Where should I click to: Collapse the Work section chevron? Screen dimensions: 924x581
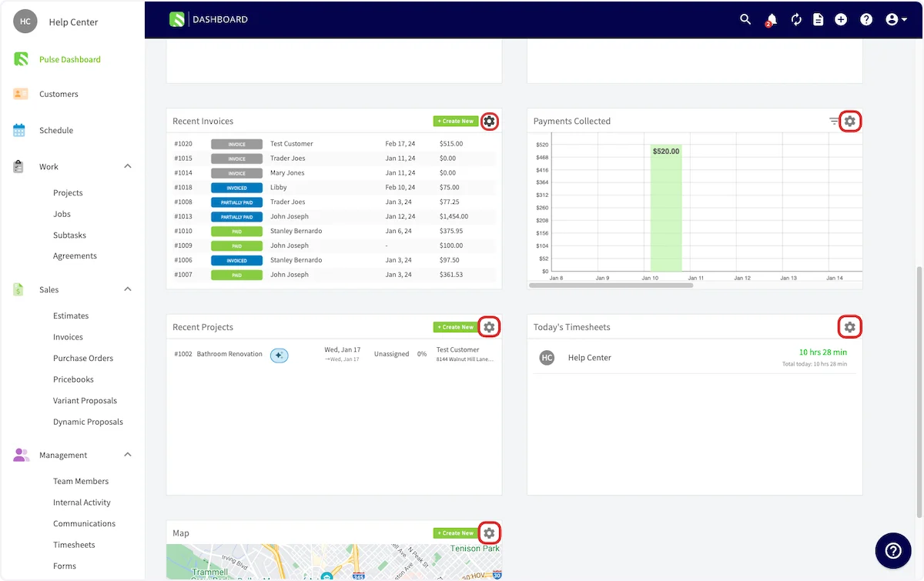click(x=128, y=166)
